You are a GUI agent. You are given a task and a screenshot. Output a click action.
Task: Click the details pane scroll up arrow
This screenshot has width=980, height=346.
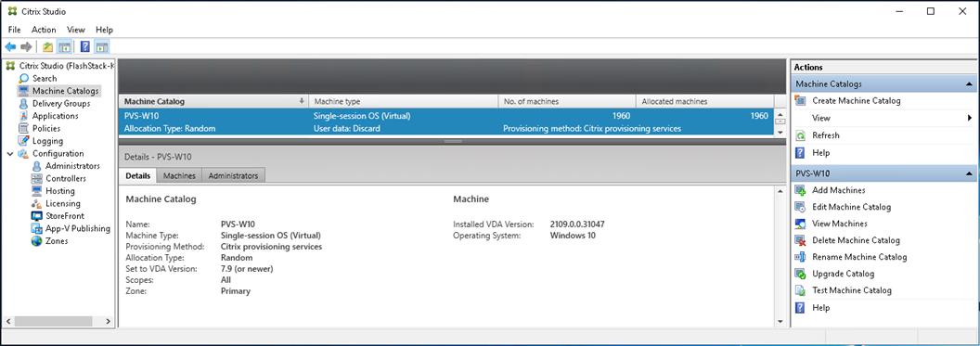tap(780, 190)
